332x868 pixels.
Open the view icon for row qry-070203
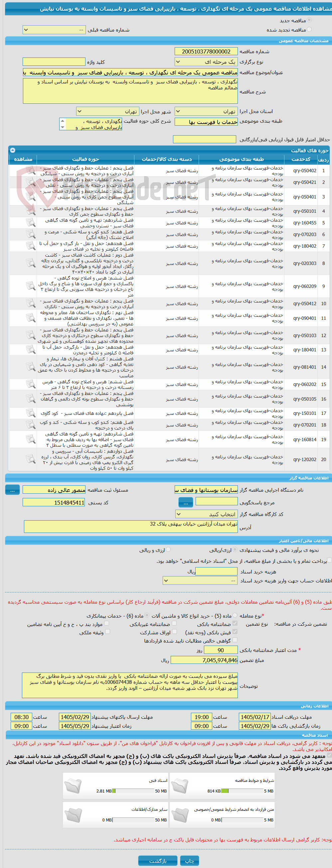tap(31, 234)
